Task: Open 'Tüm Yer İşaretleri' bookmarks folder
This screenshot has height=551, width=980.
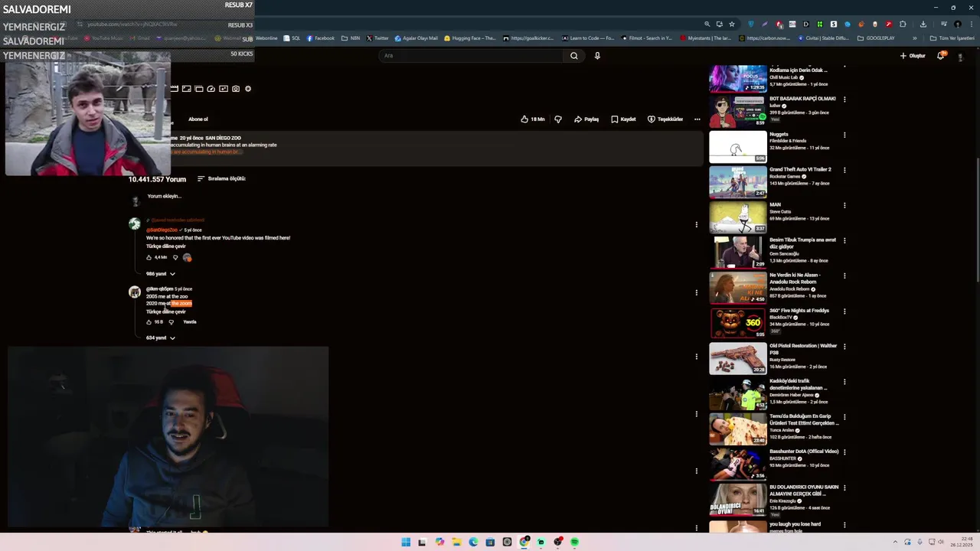Action: click(952, 38)
